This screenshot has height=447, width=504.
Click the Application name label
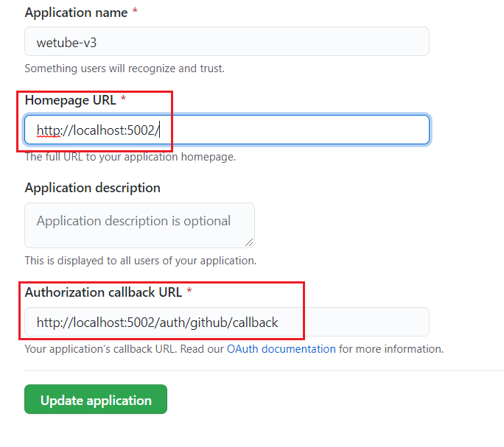coord(76,13)
